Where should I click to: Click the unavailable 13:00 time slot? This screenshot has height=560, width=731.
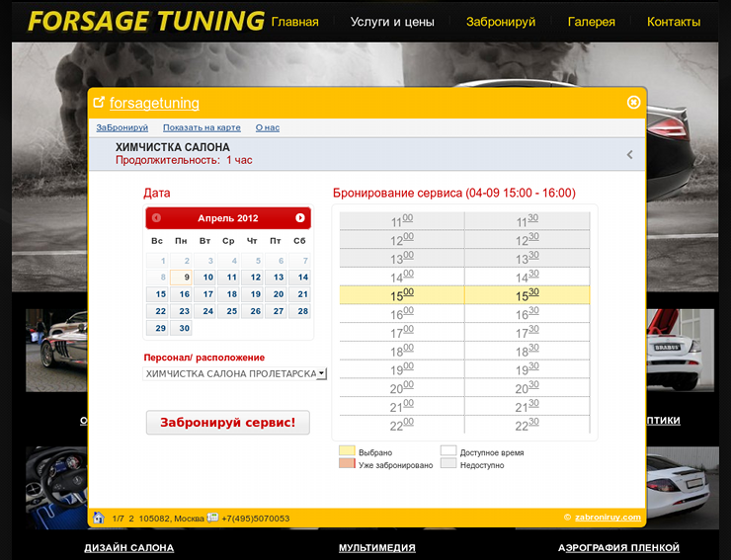point(402,258)
